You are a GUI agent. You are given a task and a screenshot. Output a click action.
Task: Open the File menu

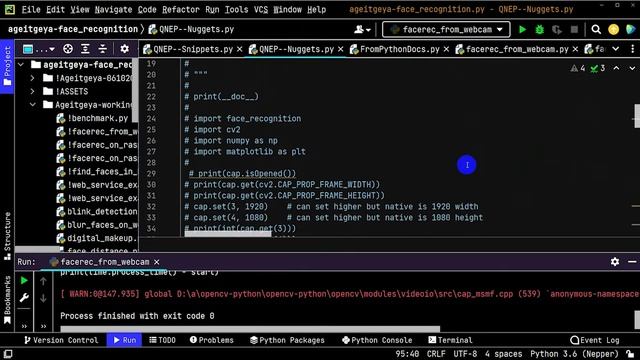(31, 9)
